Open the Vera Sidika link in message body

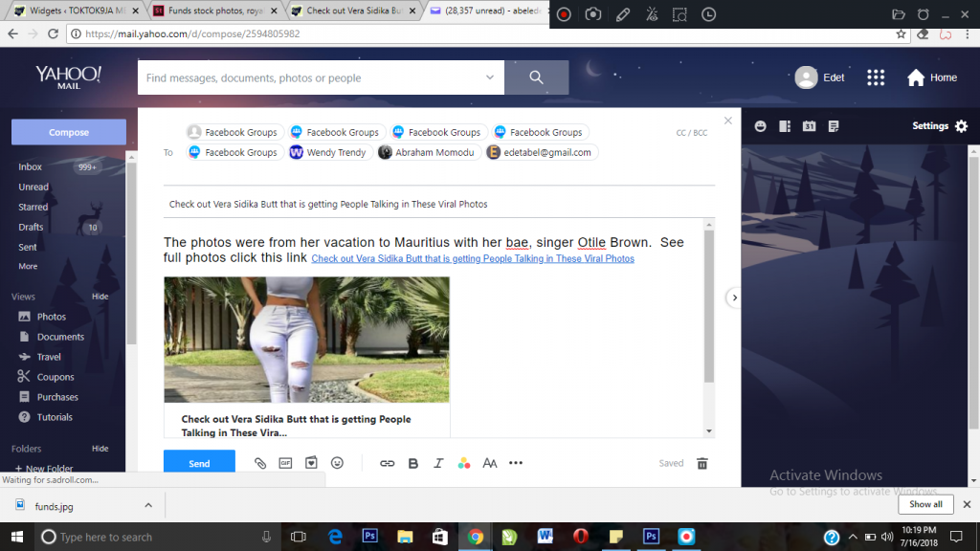point(473,258)
